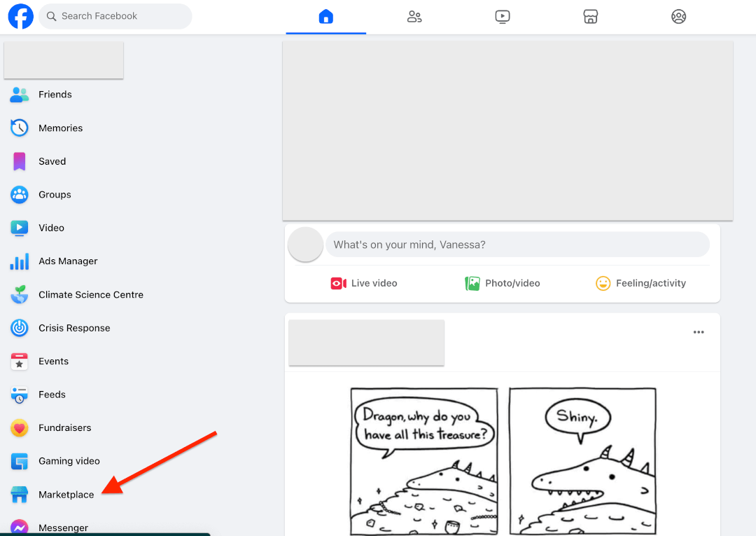The width and height of the screenshot is (756, 536).
Task: Open the Fundraisers heart icon
Action: [20, 427]
